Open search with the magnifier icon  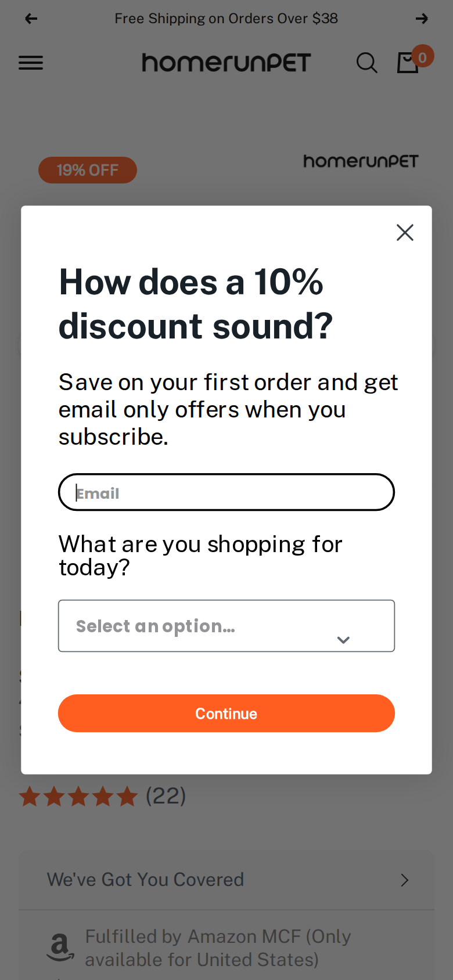(x=366, y=63)
